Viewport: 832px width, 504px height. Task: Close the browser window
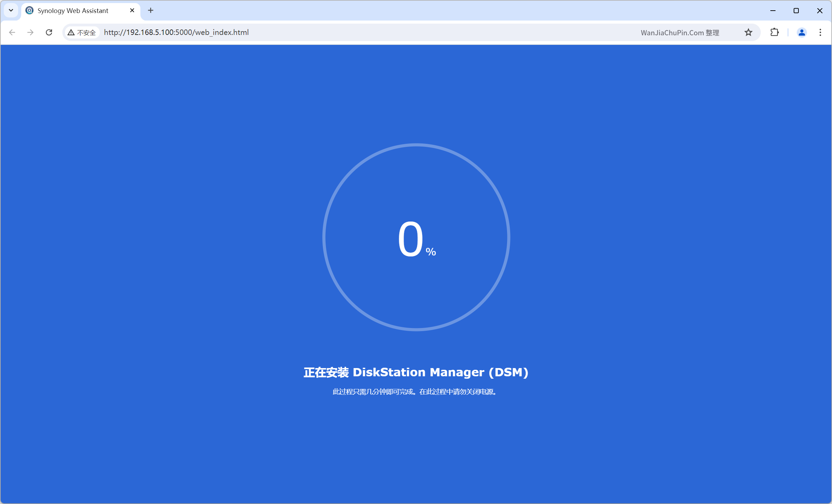click(820, 11)
